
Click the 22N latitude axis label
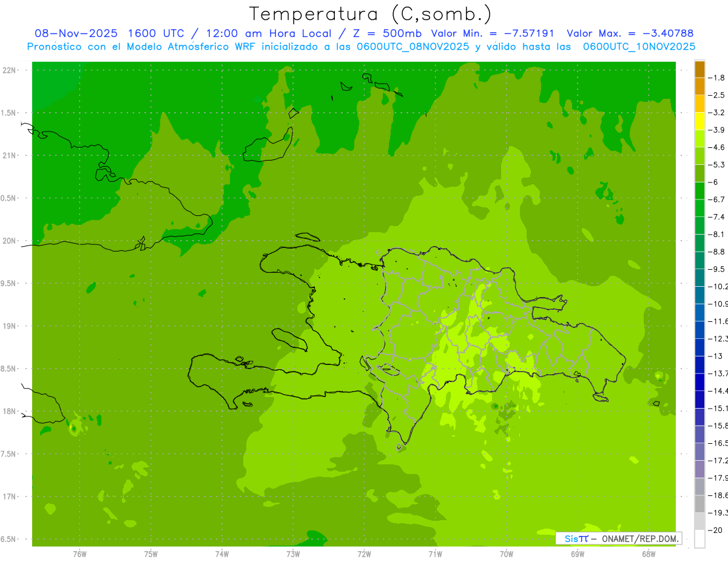9,70
